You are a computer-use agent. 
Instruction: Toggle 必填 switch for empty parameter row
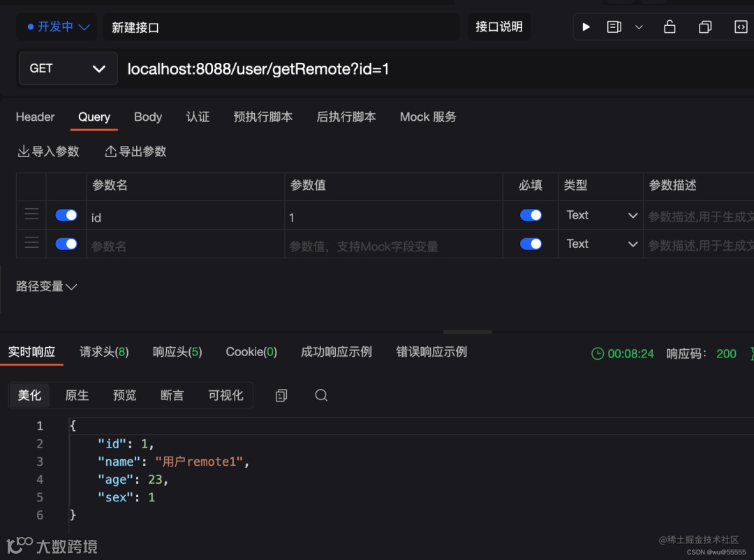[x=531, y=244]
